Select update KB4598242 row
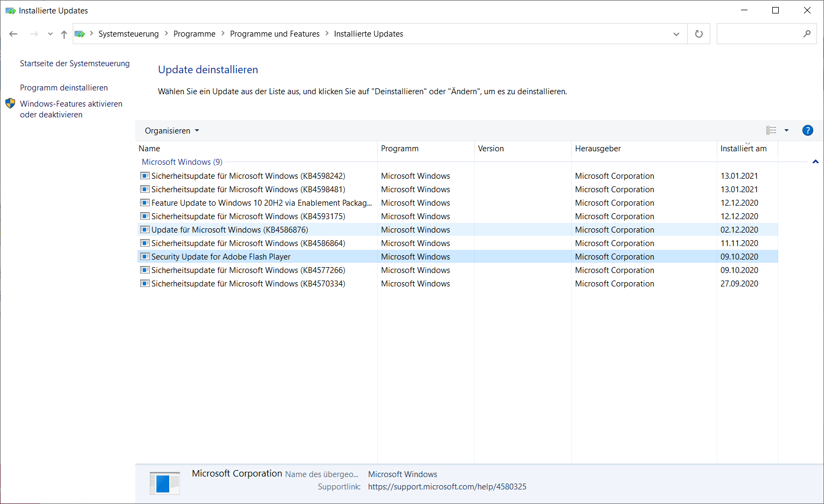 [457, 176]
